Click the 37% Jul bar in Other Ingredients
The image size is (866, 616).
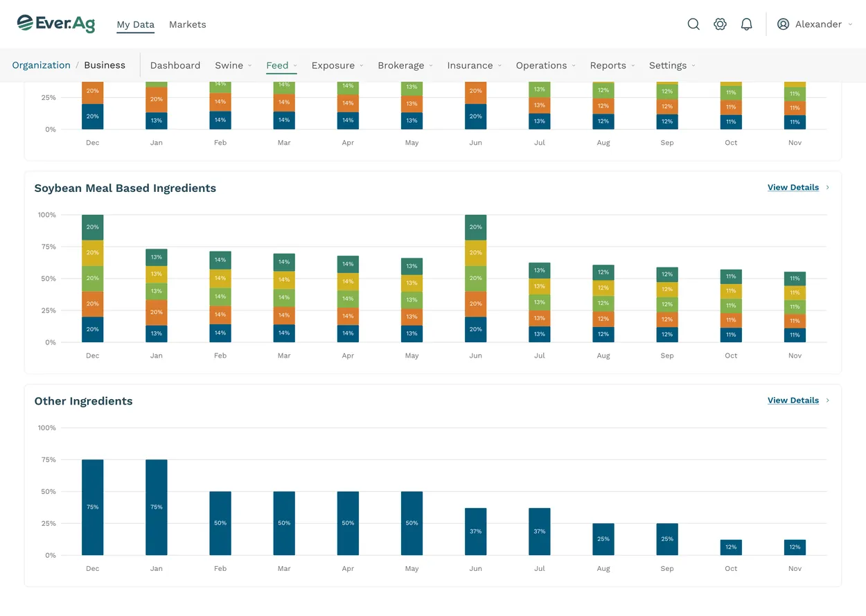[x=540, y=531]
